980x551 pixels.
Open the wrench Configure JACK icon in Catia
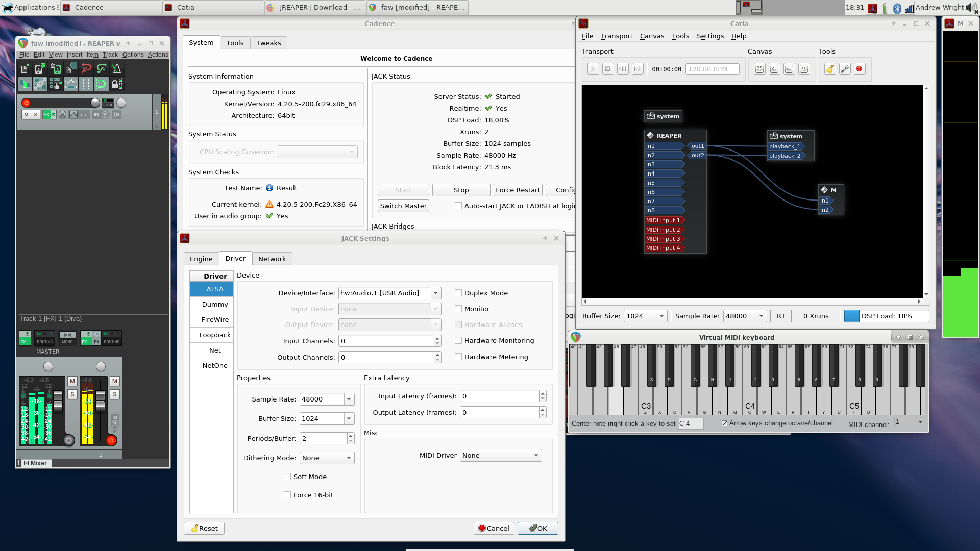pyautogui.click(x=845, y=69)
